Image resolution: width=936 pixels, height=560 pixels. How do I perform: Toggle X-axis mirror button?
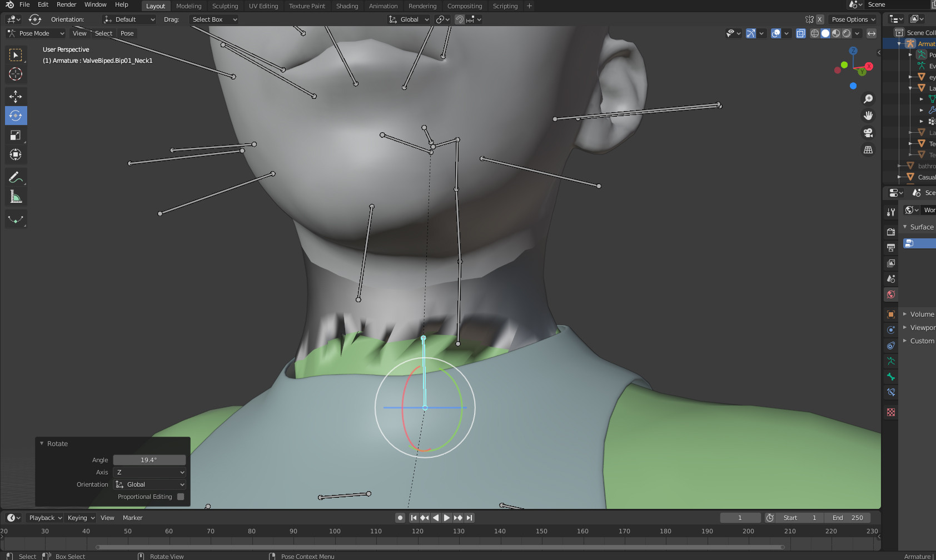click(819, 19)
